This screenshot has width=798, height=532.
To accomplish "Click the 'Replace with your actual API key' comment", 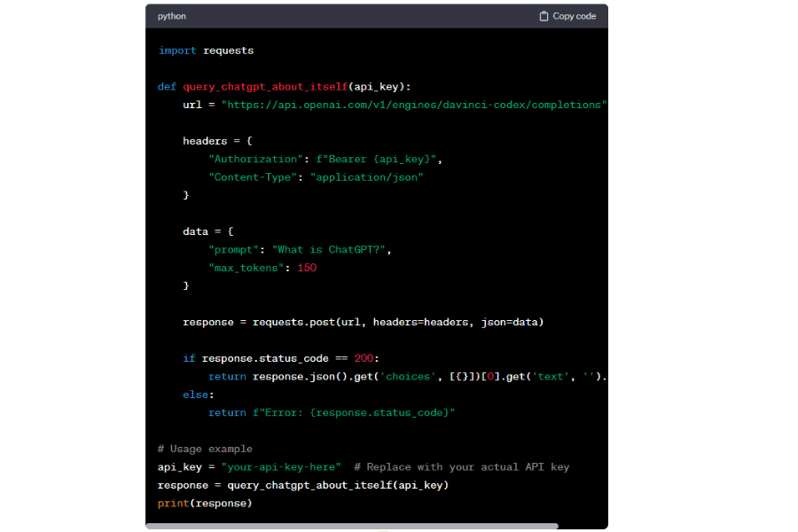I will [x=462, y=467].
